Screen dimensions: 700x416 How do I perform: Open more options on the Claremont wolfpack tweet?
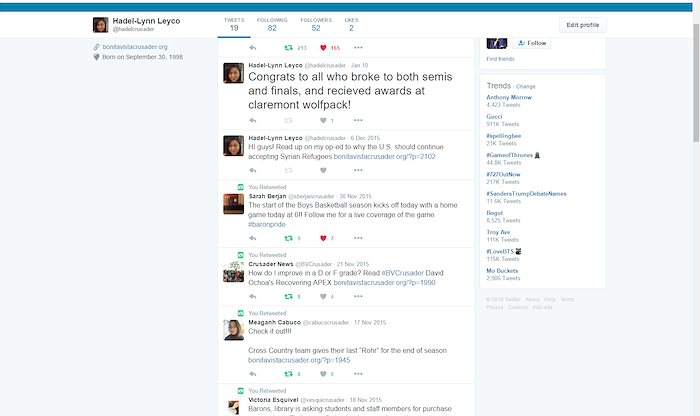(x=358, y=121)
